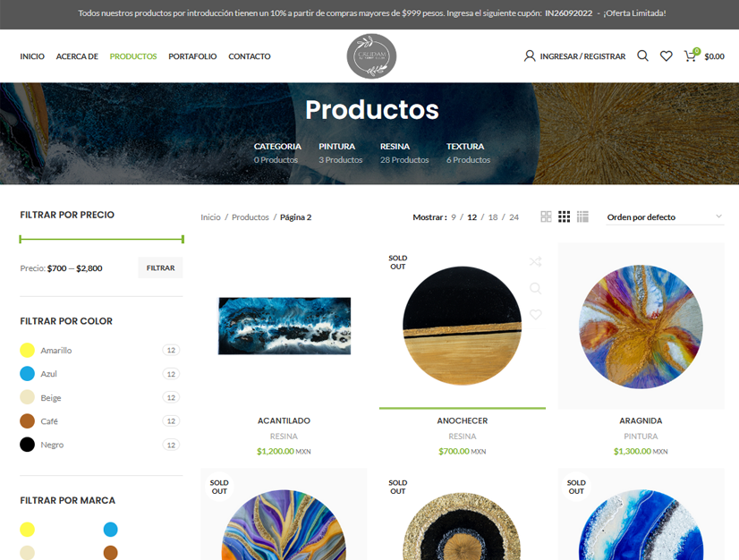Click the Filtrar price button
Viewport: 739px width, 560px height.
[x=160, y=267]
